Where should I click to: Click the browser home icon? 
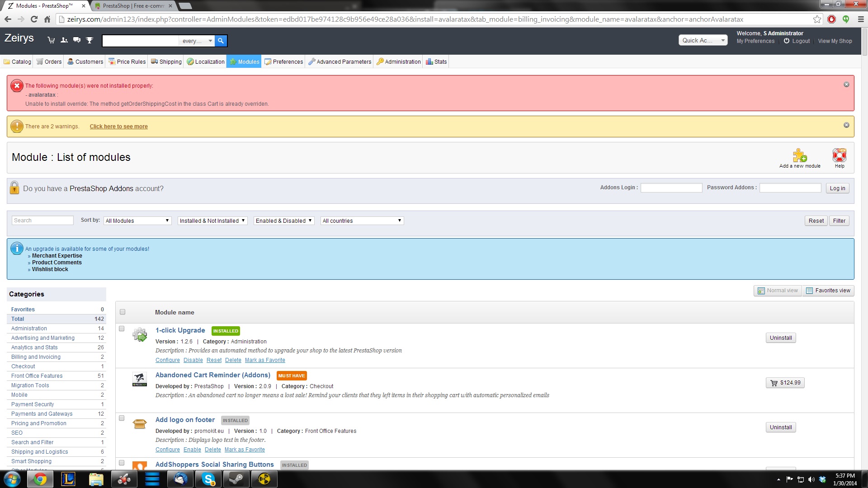tap(47, 19)
